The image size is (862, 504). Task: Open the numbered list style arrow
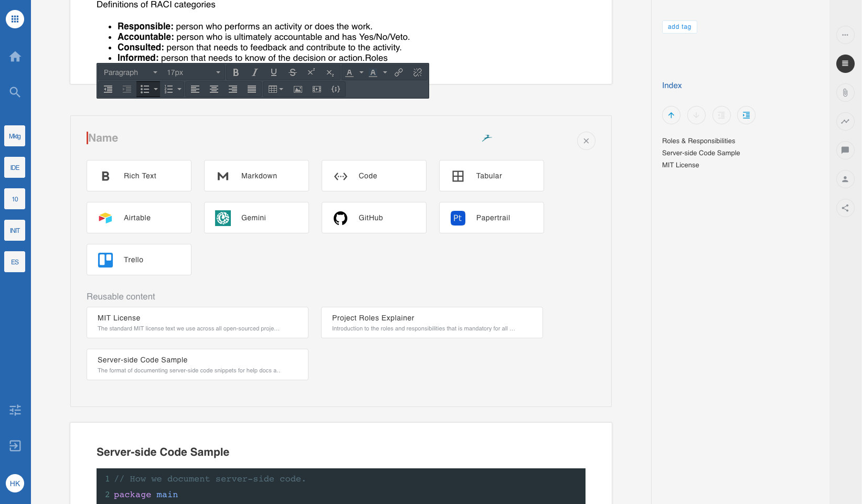click(x=179, y=89)
